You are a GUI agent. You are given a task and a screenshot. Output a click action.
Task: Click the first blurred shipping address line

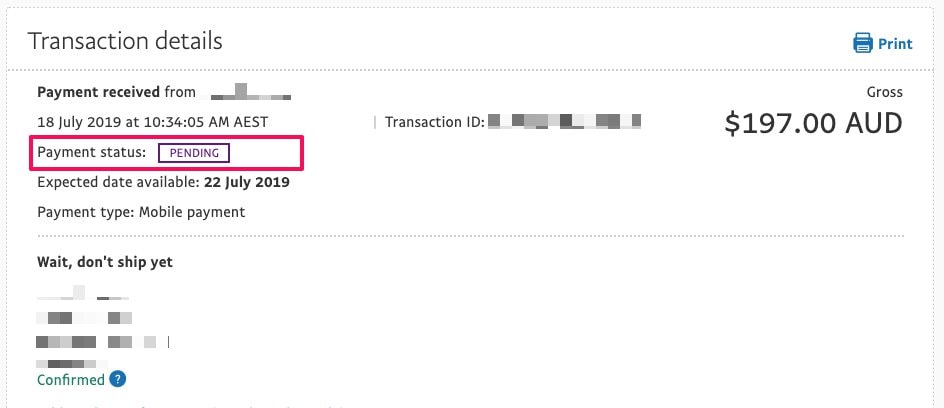click(x=83, y=293)
